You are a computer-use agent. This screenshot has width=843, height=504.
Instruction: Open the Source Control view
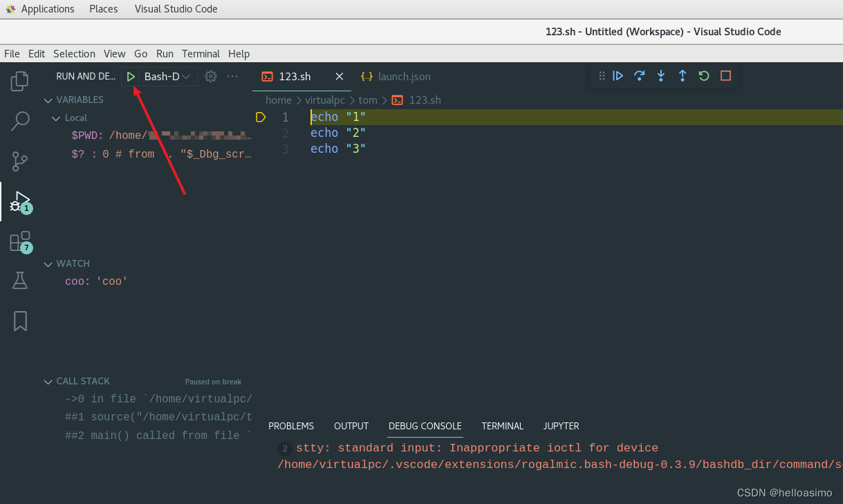coord(20,161)
